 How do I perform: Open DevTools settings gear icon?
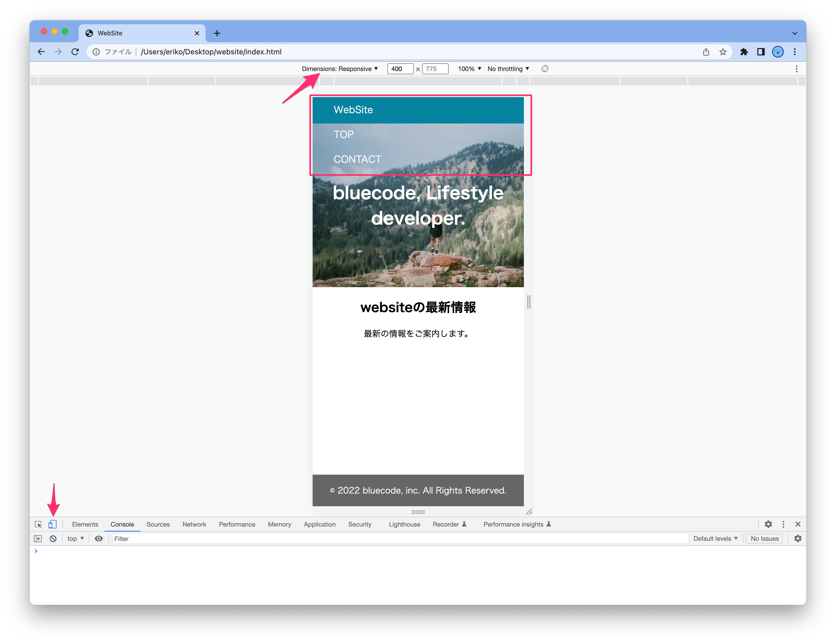pos(768,524)
